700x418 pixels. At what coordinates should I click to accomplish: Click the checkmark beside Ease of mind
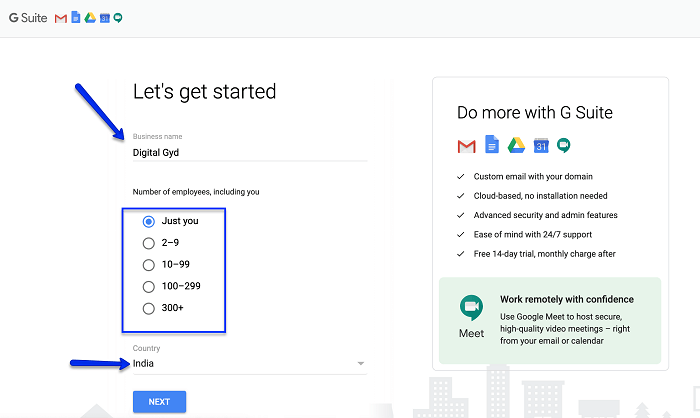tap(461, 234)
